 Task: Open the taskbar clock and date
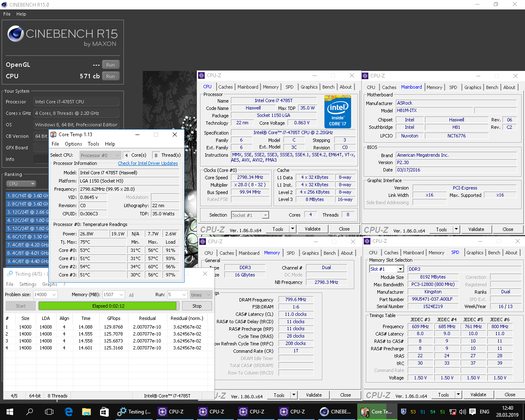[507, 411]
